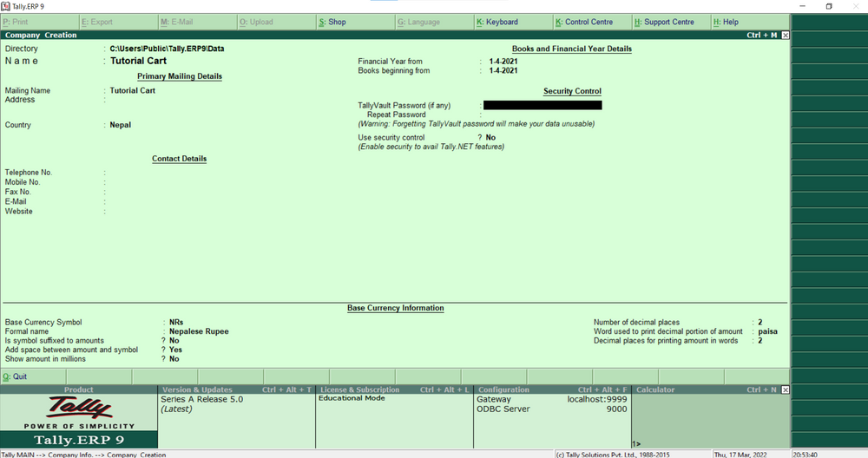Toggle 'Is symbol suffixed to amounts' value
868x458 pixels.
point(174,341)
